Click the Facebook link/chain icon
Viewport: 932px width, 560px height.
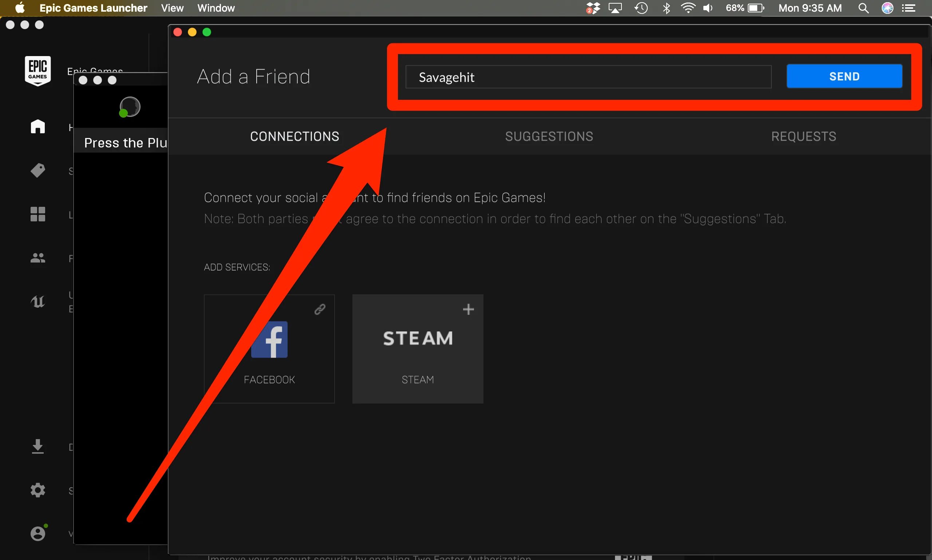319,309
